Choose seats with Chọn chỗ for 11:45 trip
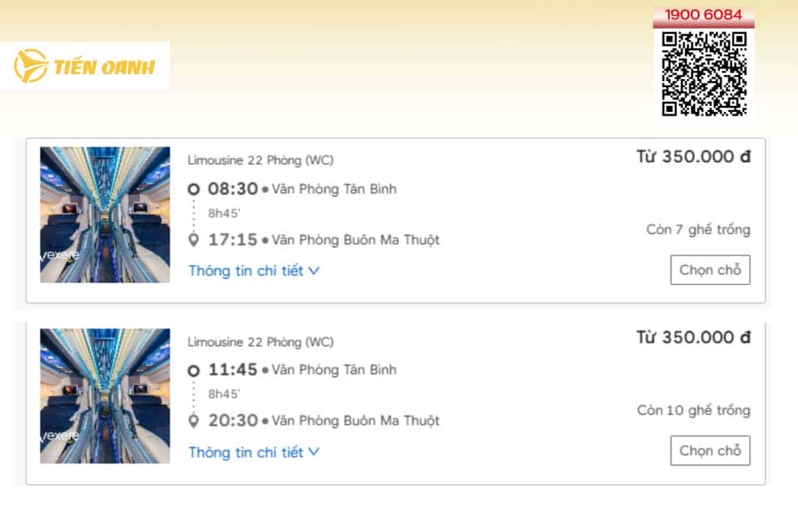The image size is (798, 532). 710,450
